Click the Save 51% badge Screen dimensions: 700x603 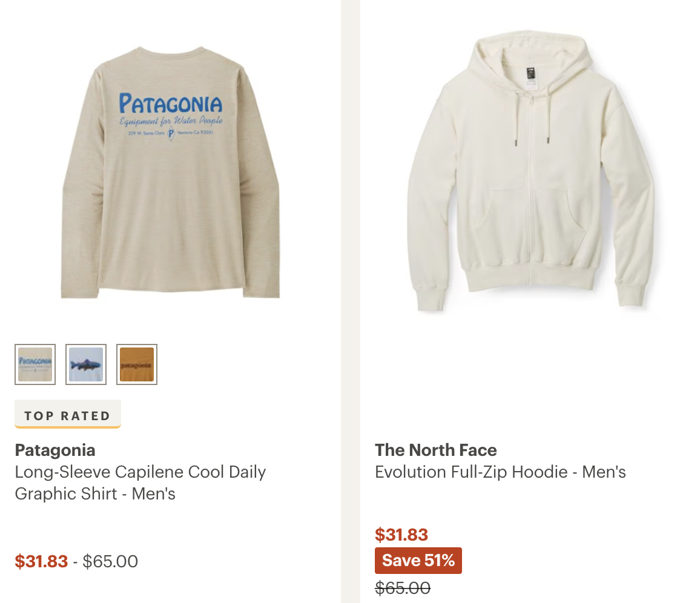click(418, 560)
